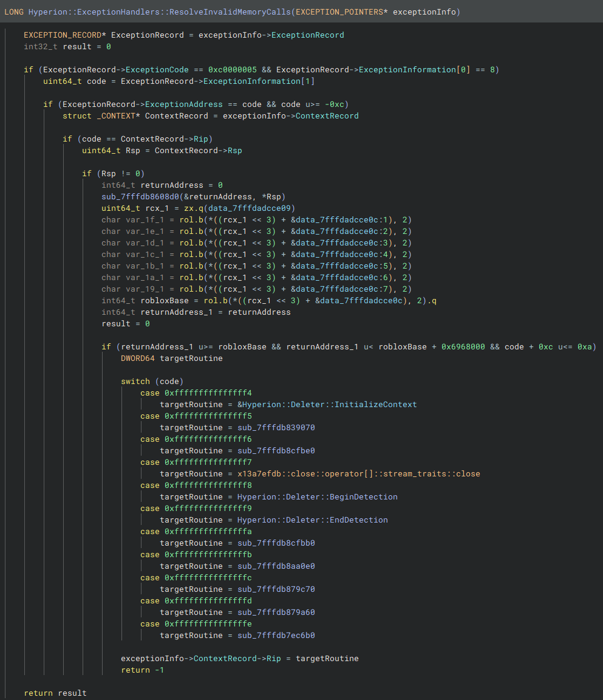Navigate to Hyperion::Deleter::EndDetection function
The image size is (603, 700).
coord(312,520)
